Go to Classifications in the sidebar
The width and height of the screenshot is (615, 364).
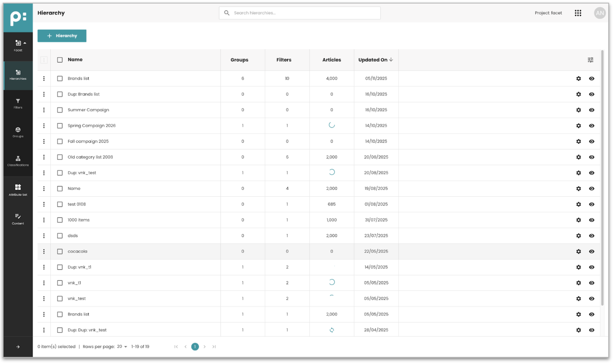pos(18,161)
